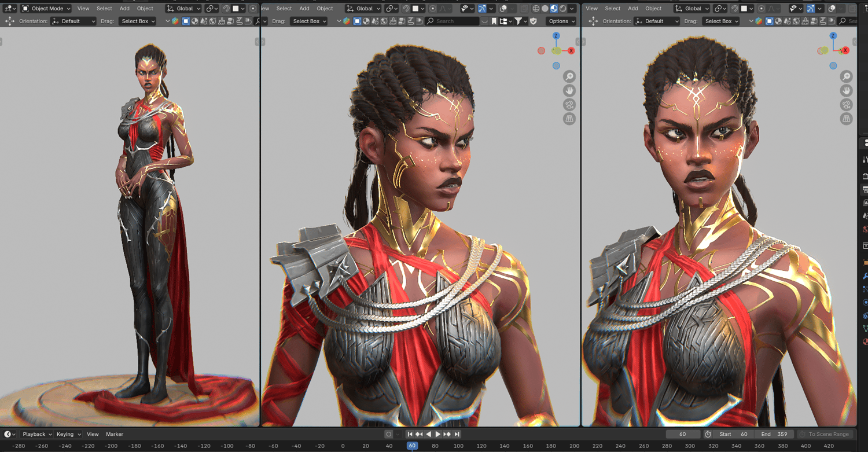Open Add menu in left viewport header
Viewport: 868px width, 452px height.
point(124,9)
